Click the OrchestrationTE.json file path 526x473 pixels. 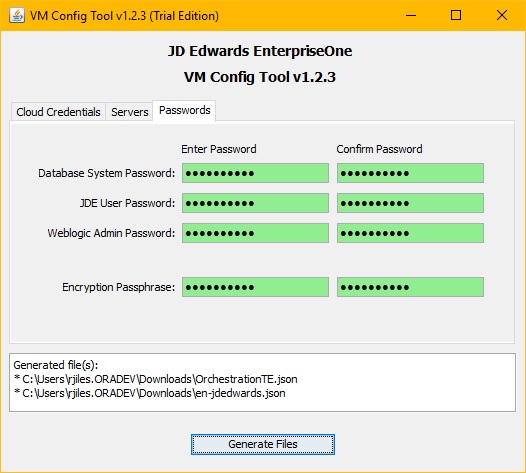pos(156,379)
